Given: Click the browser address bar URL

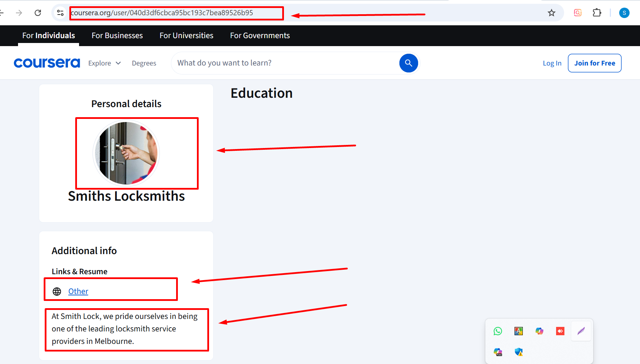Looking at the screenshot, I should pos(162,13).
